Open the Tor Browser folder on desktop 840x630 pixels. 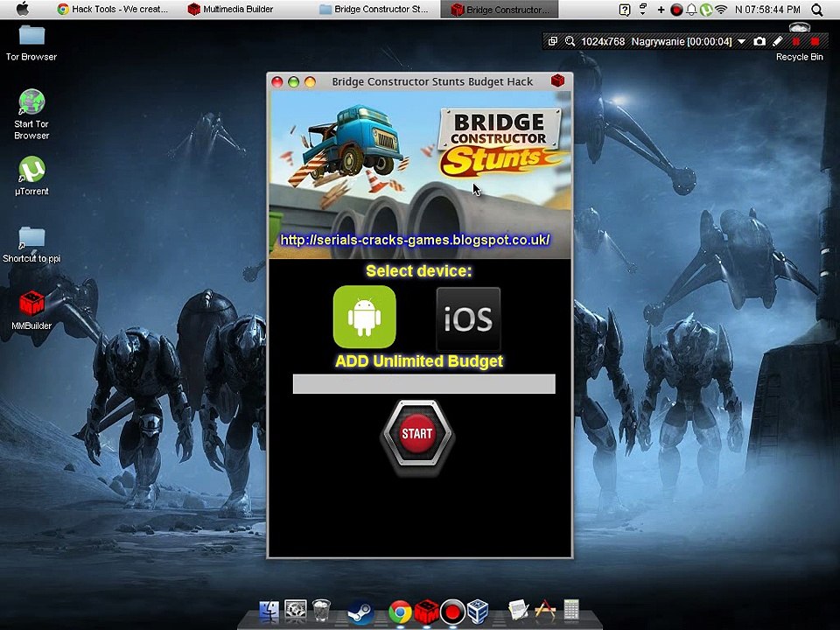click(x=31, y=43)
